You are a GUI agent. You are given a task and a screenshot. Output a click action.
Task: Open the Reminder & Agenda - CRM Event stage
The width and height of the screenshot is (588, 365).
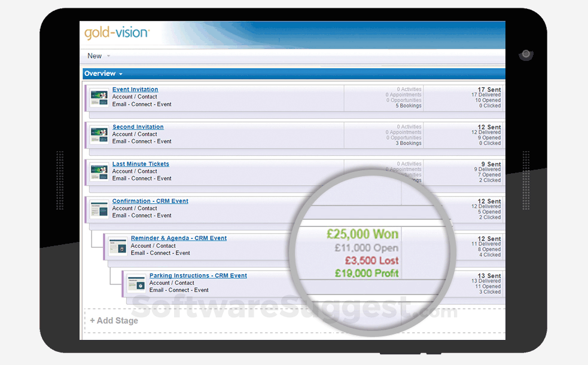178,238
